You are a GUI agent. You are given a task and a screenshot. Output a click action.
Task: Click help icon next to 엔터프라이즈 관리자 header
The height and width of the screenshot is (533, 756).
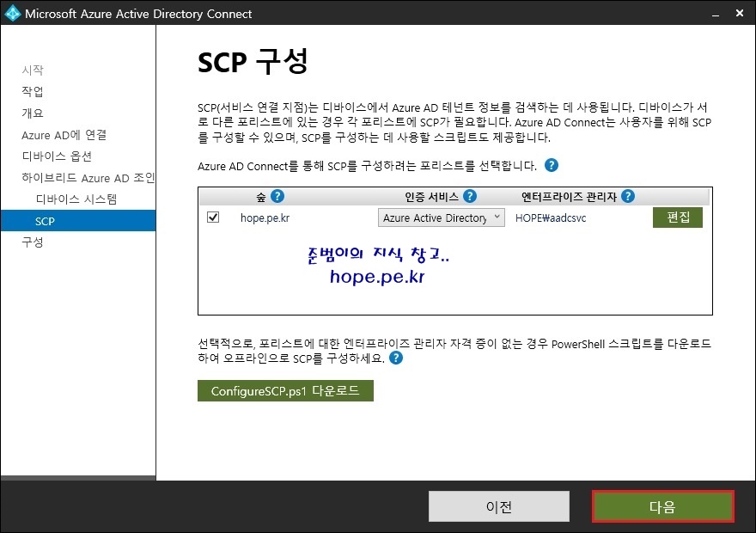[628, 196]
